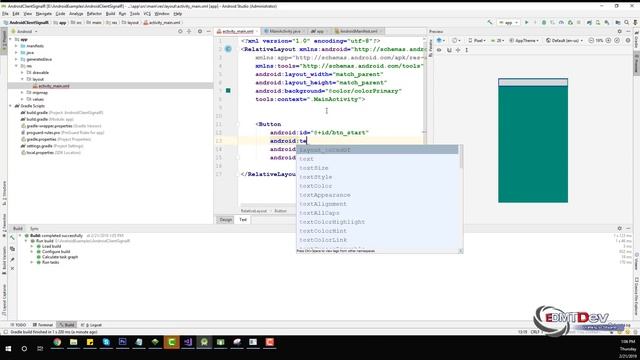Choose textColor from autocomplete list
This screenshot has height=360, width=640.
[x=316, y=186]
